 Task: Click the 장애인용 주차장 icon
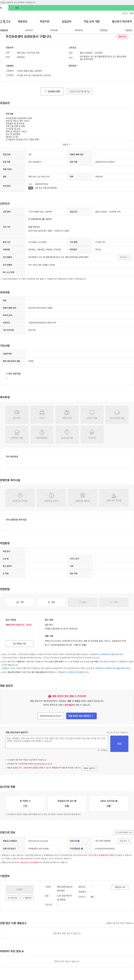(x=20, y=498)
